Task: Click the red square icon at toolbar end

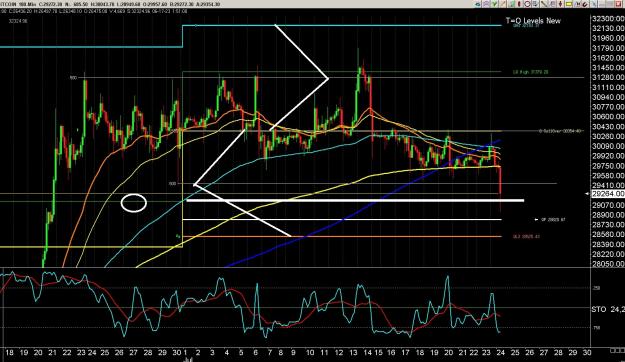Action: click(619, 4)
